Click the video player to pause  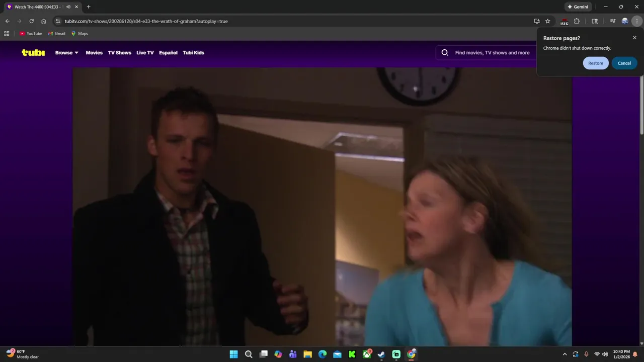[322, 206]
